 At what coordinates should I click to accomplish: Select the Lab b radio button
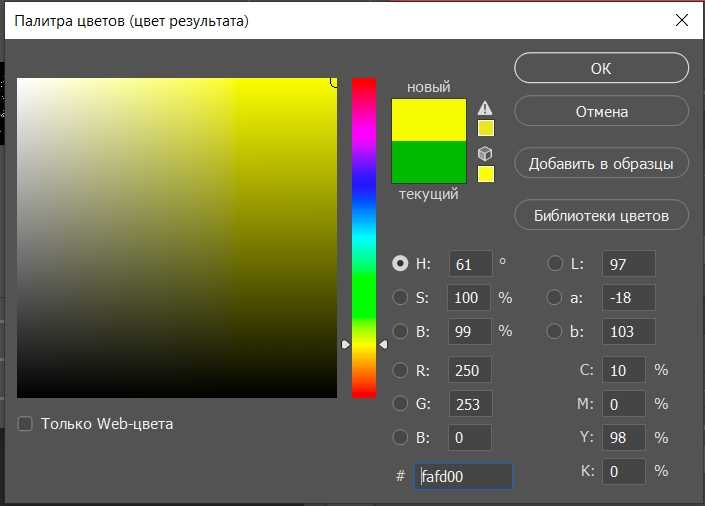[x=554, y=331]
